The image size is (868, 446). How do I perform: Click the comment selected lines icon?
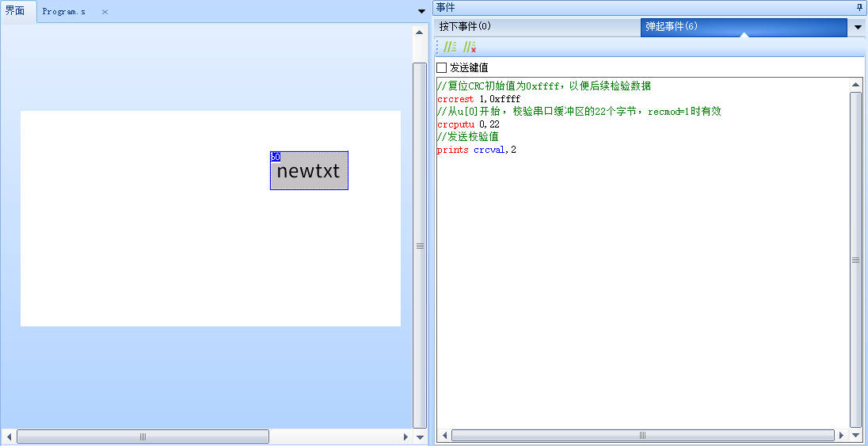[x=449, y=48]
